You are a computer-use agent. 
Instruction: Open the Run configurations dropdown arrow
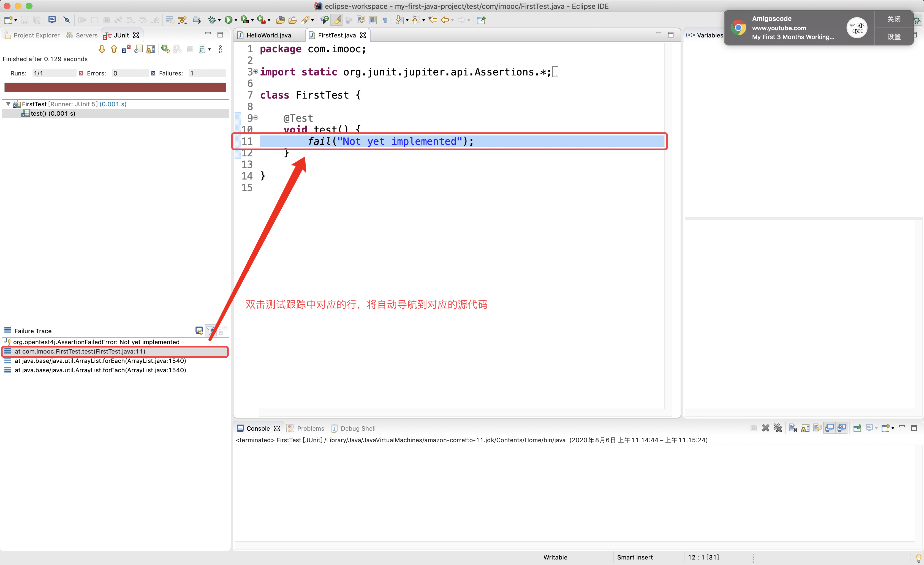[x=236, y=20]
